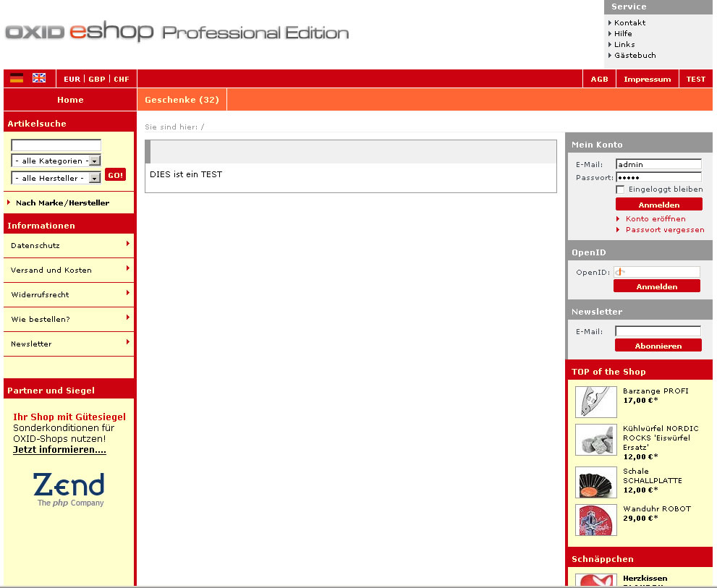
Task: Go to the Home tab
Action: (70, 100)
